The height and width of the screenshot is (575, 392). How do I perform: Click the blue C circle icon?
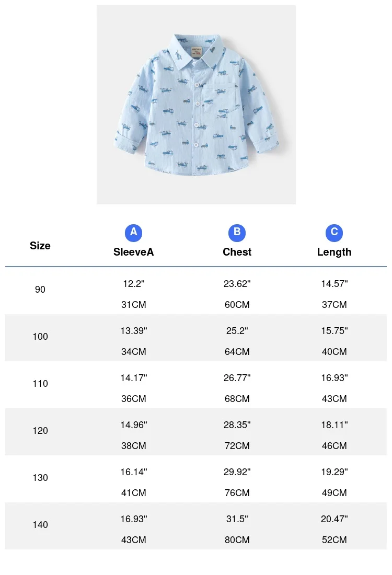pos(334,233)
